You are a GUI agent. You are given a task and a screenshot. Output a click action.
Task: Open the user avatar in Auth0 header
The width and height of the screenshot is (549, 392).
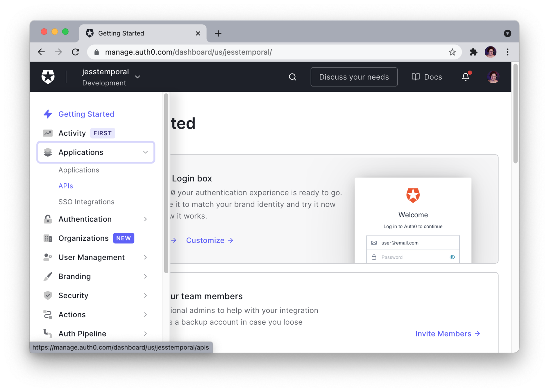tap(493, 77)
